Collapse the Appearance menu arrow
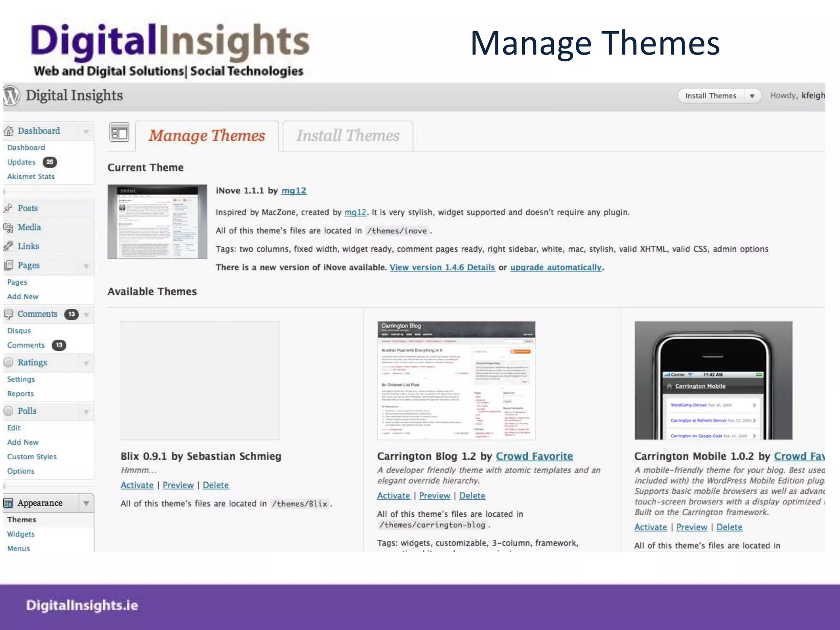The height and width of the screenshot is (630, 840). point(86,503)
